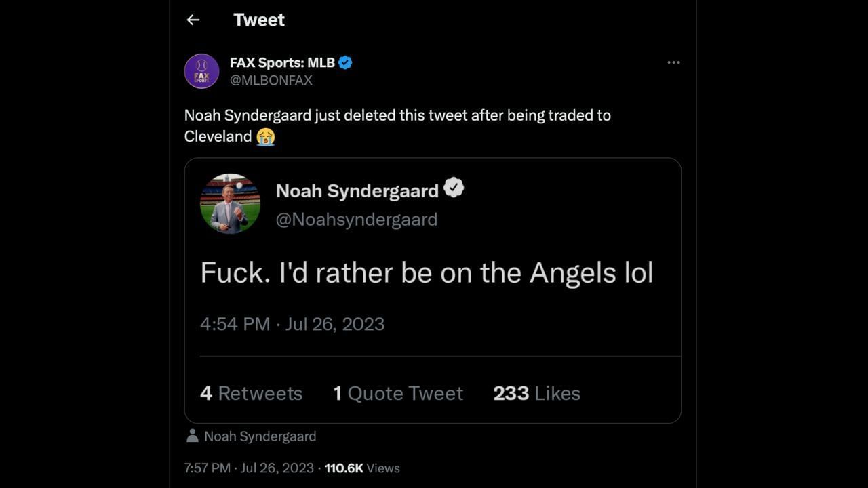Open the three-dot more options menu
This screenshot has width=868, height=488.
(x=673, y=62)
